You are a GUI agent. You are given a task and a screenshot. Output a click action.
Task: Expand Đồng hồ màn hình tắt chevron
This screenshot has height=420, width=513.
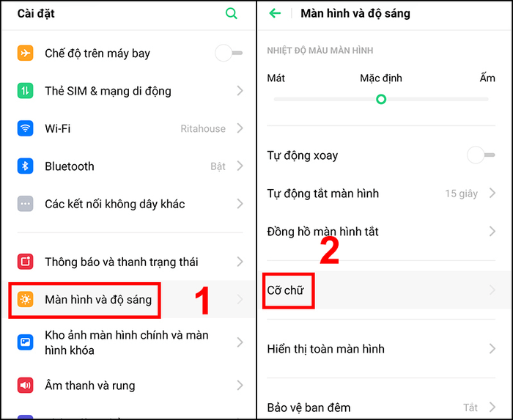click(492, 232)
